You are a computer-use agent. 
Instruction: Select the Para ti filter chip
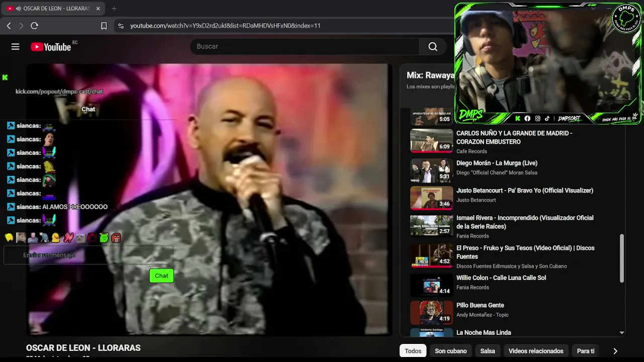point(586,351)
